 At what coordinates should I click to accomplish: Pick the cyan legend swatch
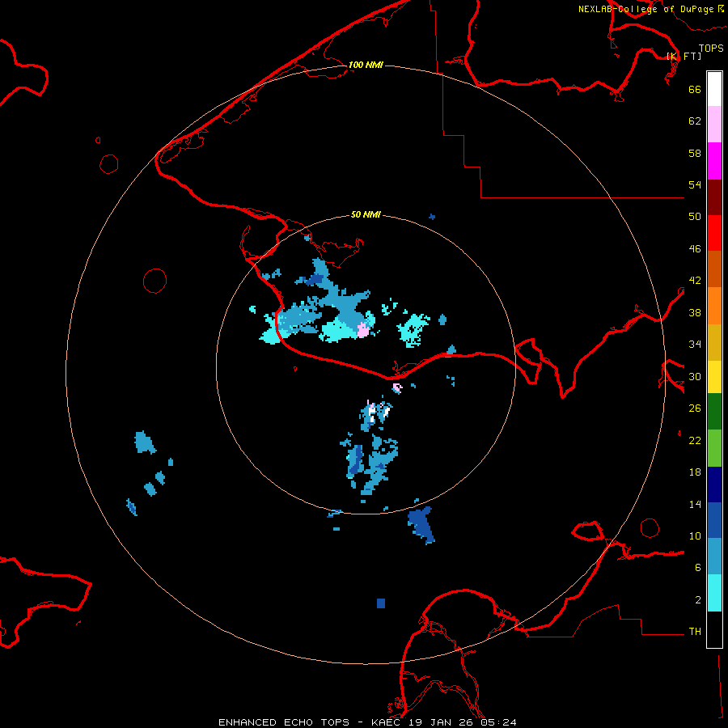[x=714, y=593]
